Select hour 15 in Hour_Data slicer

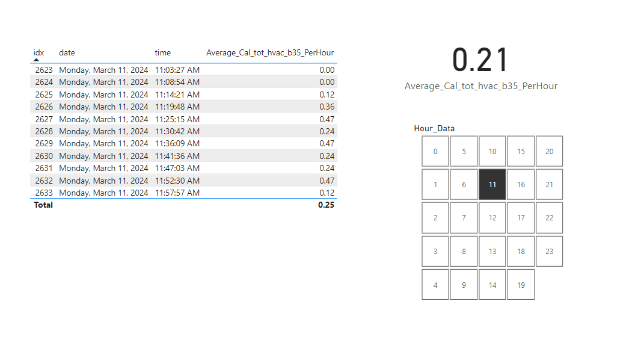[521, 151]
